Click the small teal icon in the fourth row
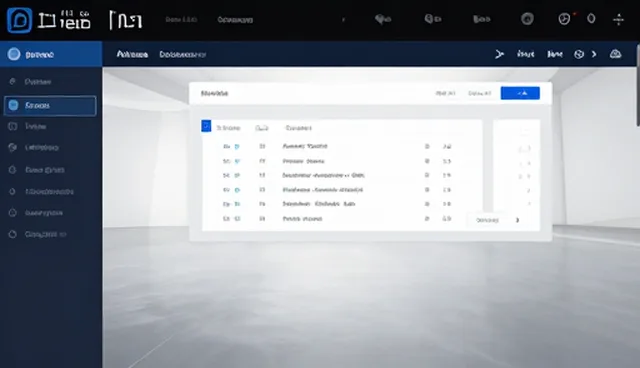 coord(237,190)
